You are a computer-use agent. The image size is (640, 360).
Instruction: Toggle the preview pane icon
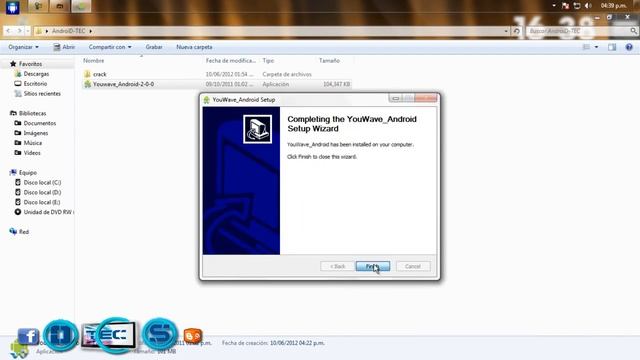click(612, 47)
